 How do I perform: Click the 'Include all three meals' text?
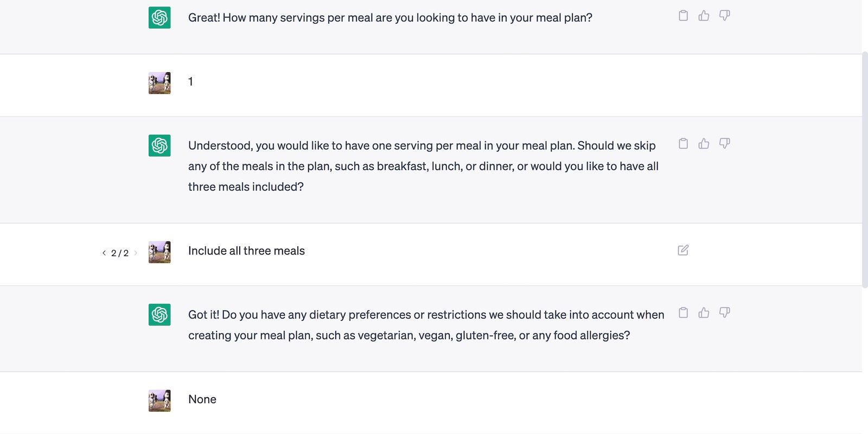246,251
